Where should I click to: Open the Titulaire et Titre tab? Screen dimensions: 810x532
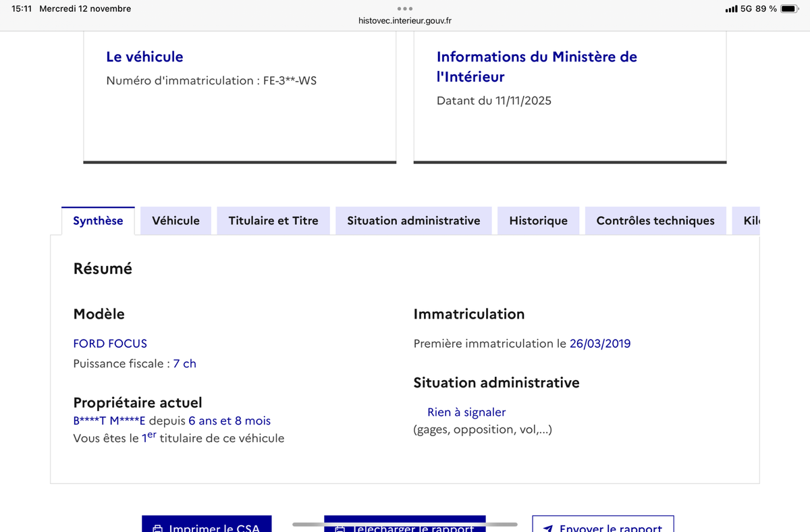[273, 220]
